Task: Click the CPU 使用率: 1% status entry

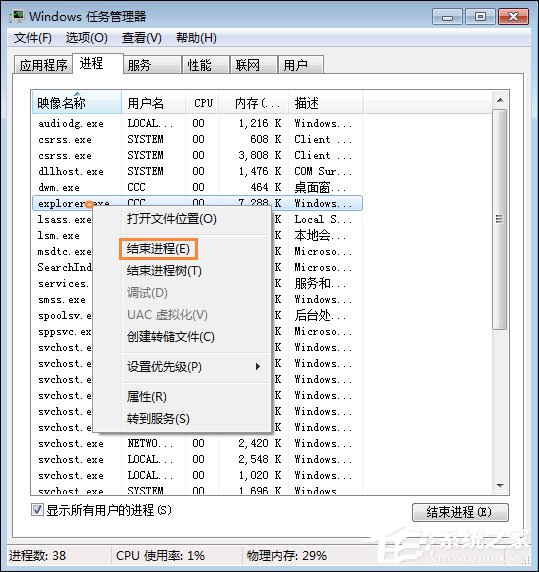Action: pos(160,556)
